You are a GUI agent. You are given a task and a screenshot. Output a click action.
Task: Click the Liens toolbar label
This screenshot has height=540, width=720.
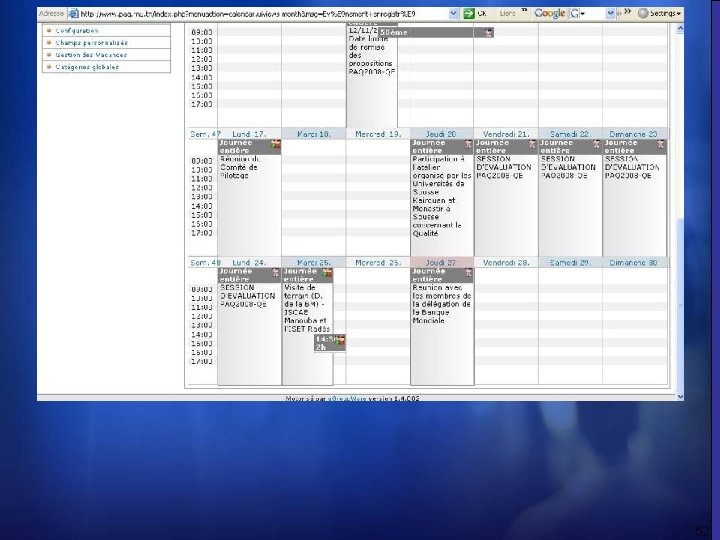point(507,14)
